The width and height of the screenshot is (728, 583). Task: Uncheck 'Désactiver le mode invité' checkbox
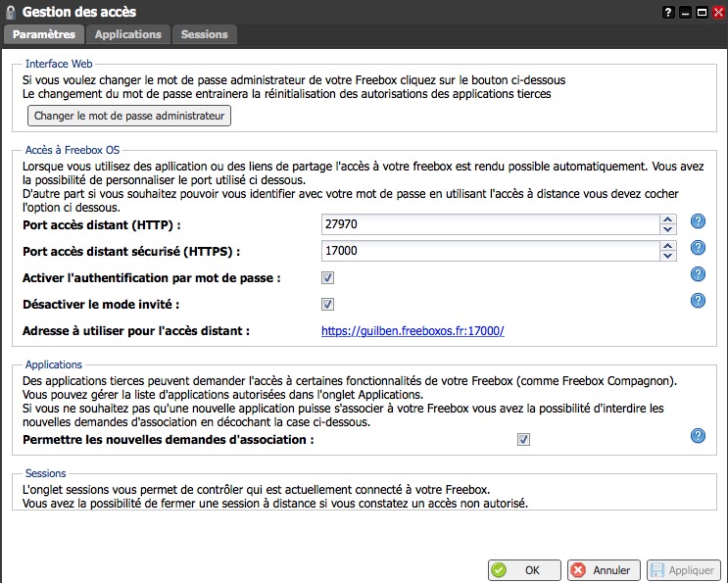coord(328,305)
